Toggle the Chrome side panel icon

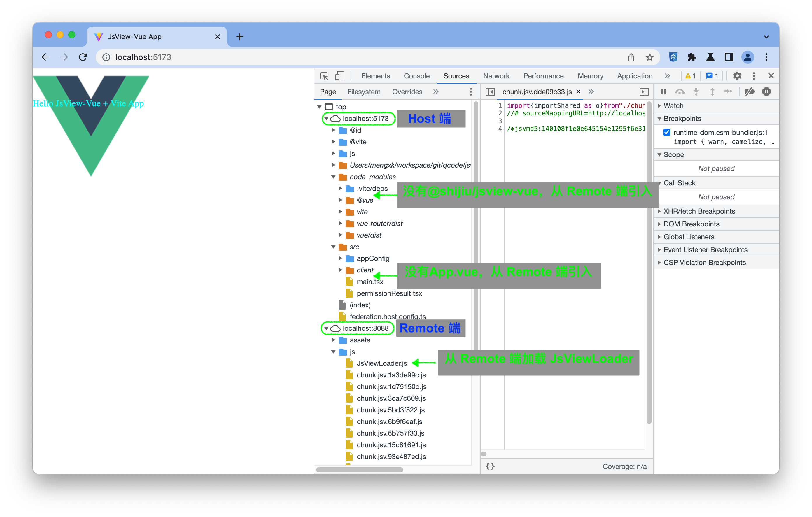coord(729,57)
